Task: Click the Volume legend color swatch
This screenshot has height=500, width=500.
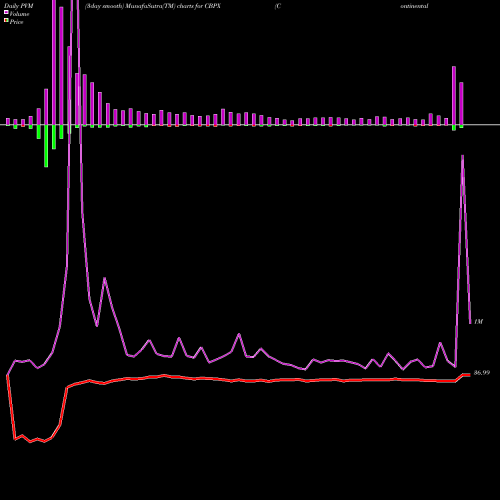Action: [6, 13]
